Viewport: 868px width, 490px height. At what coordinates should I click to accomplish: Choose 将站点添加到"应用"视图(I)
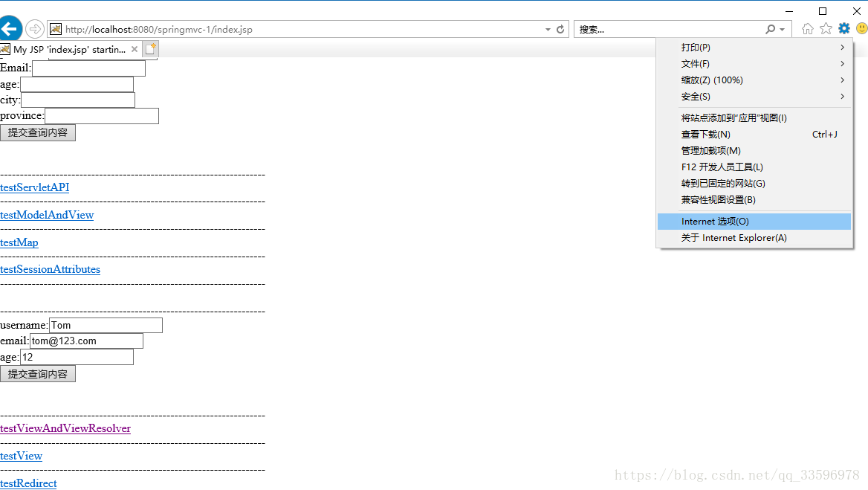pos(754,118)
